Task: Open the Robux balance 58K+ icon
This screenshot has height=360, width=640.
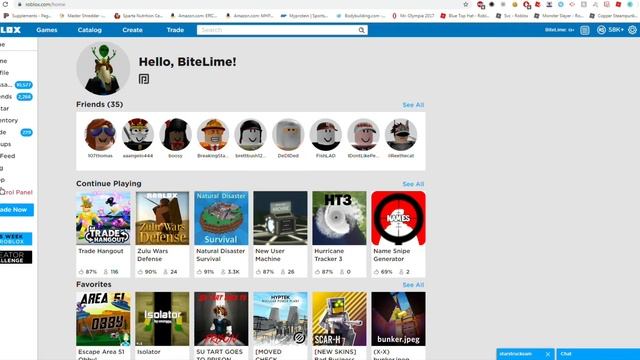Action: coord(610,30)
